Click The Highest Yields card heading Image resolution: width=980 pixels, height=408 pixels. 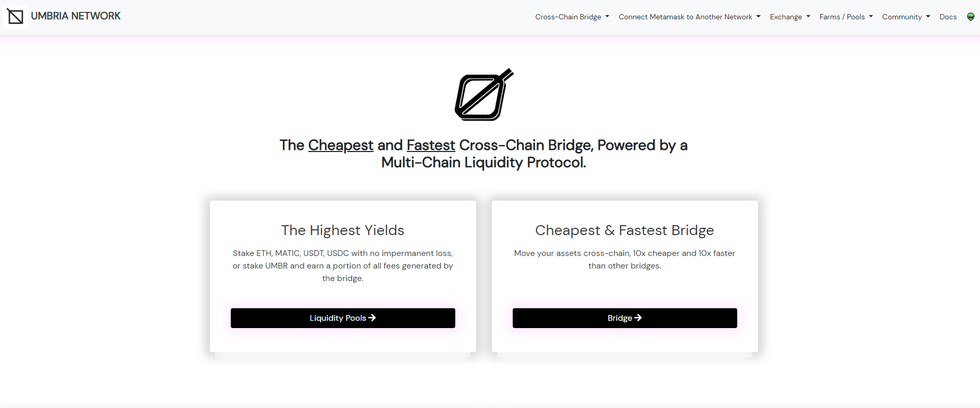point(343,230)
